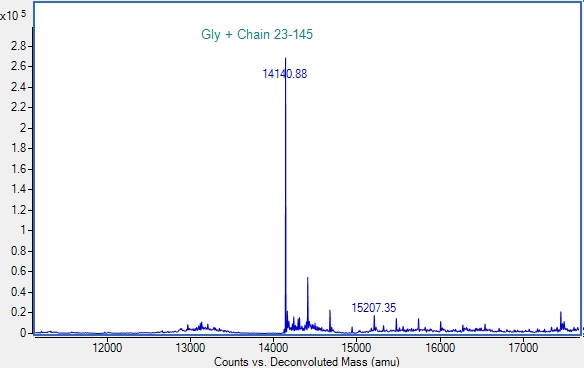Image resolution: width=584 pixels, height=368 pixels.
Task: Click the 2.4 y-axis tick label
Action: 19,87
